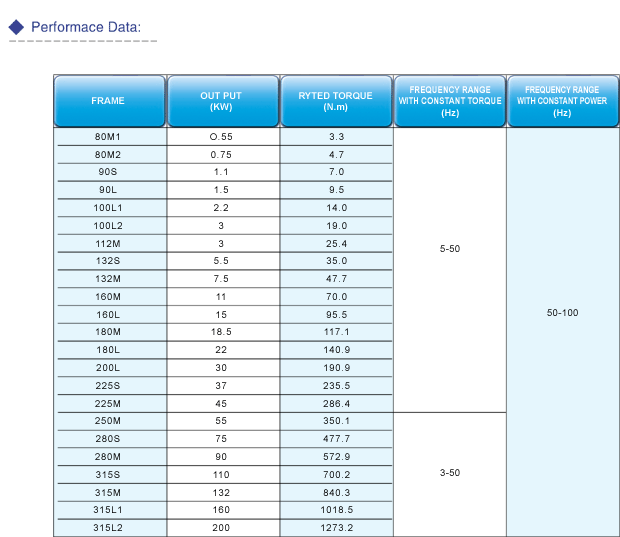
Task: Select the 225M frame cell
Action: tap(108, 403)
